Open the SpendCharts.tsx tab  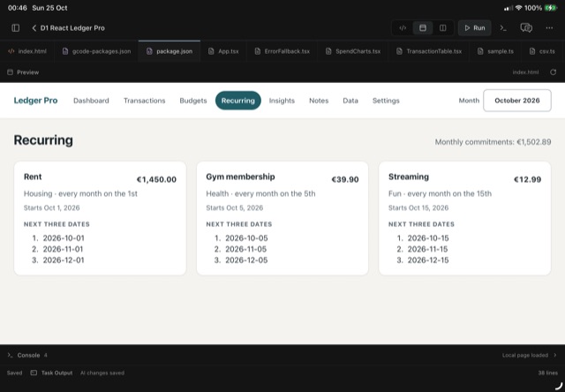(353, 51)
